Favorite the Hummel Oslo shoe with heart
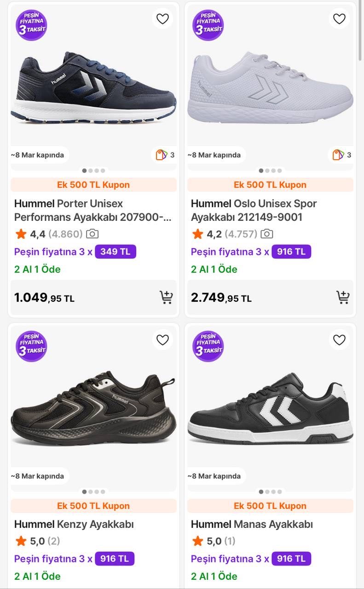The height and width of the screenshot is (589, 364). [339, 19]
